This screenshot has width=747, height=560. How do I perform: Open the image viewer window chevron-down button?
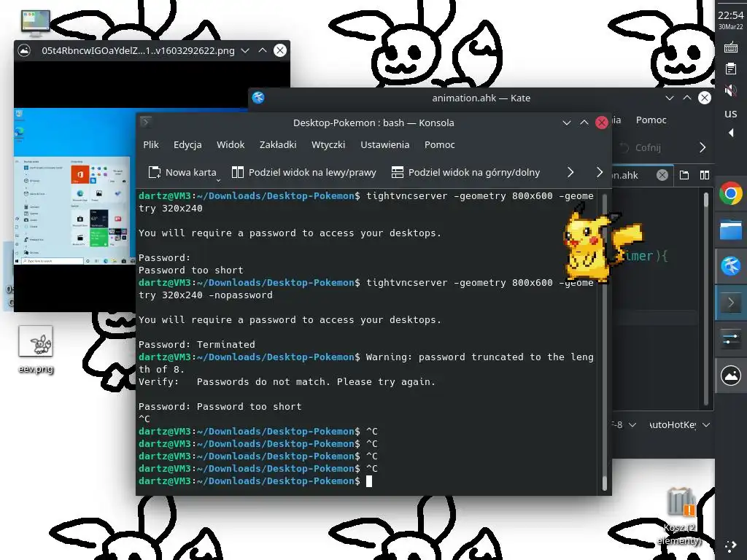[245, 50]
